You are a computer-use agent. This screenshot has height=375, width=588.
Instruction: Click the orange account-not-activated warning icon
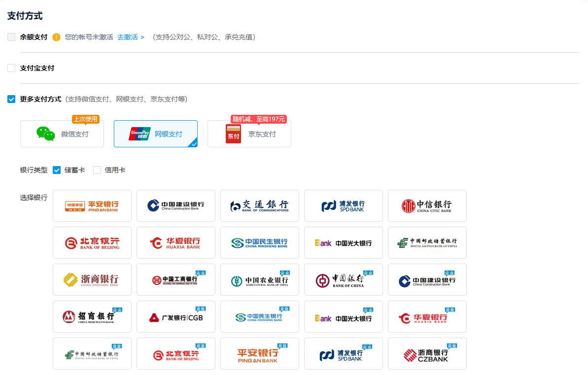pos(56,37)
